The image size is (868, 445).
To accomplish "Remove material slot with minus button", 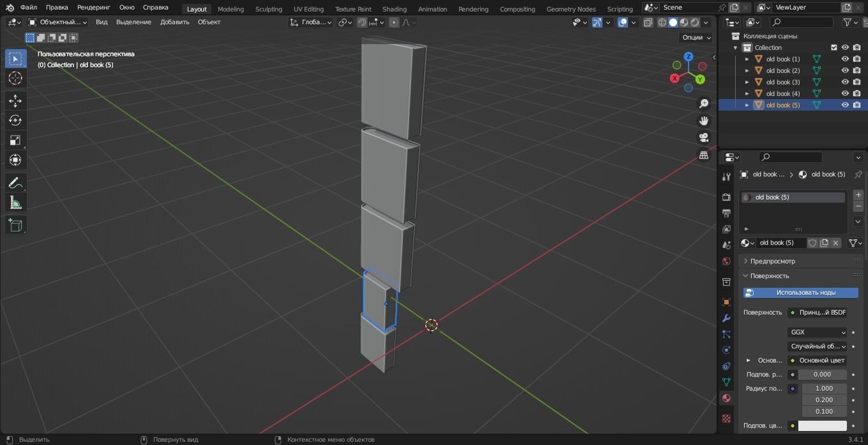I will click(x=858, y=207).
